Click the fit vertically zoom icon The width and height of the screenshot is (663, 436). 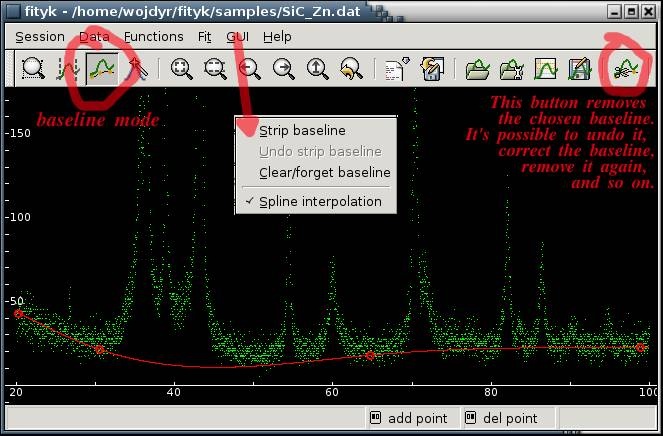pyautogui.click(x=216, y=69)
